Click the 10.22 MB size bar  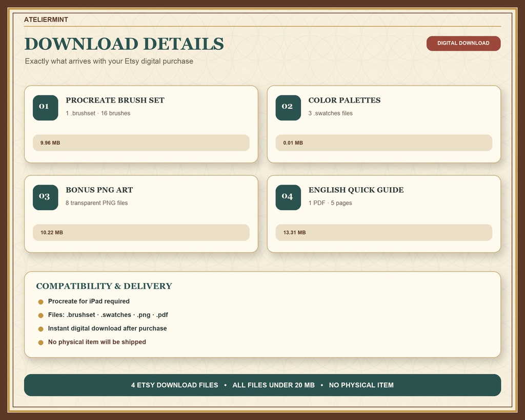click(141, 232)
